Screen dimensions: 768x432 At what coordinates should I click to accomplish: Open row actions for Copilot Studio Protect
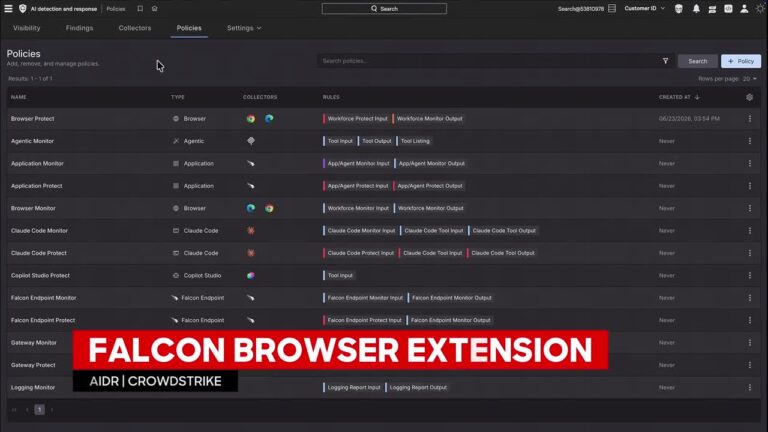749,275
